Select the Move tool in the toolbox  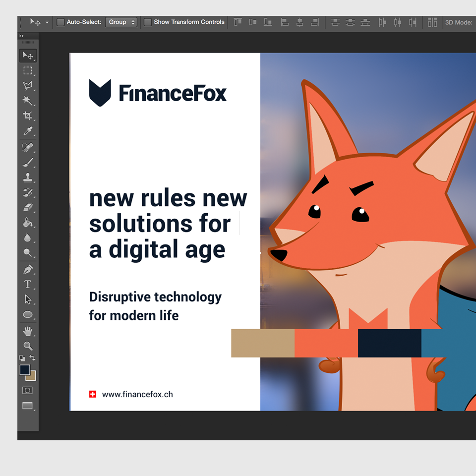[x=28, y=56]
